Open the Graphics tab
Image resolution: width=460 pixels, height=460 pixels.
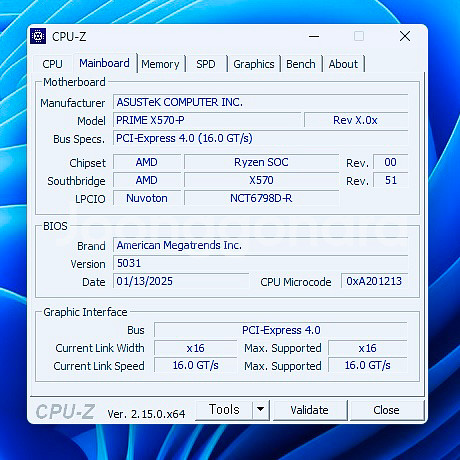tap(254, 64)
